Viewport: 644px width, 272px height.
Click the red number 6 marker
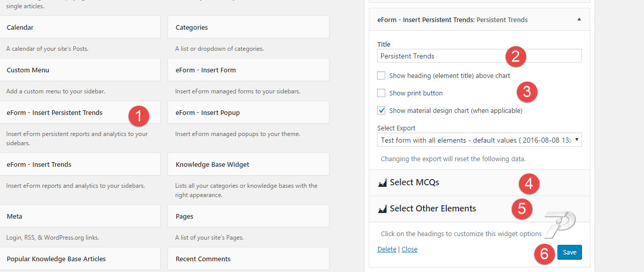coord(545,254)
